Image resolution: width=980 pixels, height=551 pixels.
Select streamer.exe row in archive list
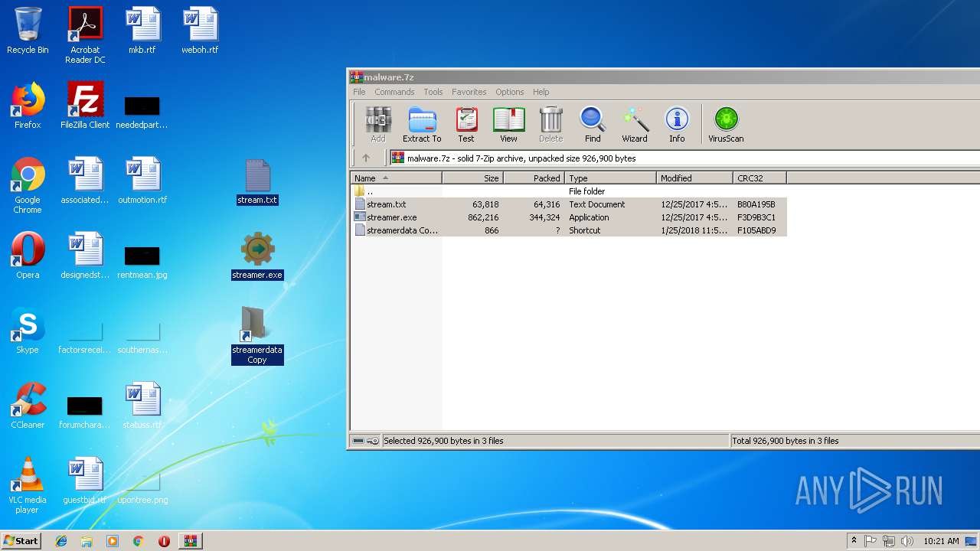pos(569,217)
